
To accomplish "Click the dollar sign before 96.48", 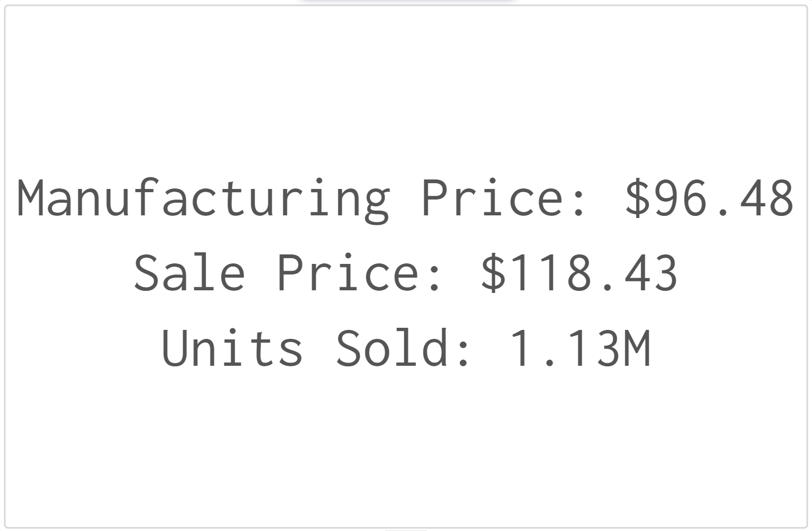I will (637, 198).
